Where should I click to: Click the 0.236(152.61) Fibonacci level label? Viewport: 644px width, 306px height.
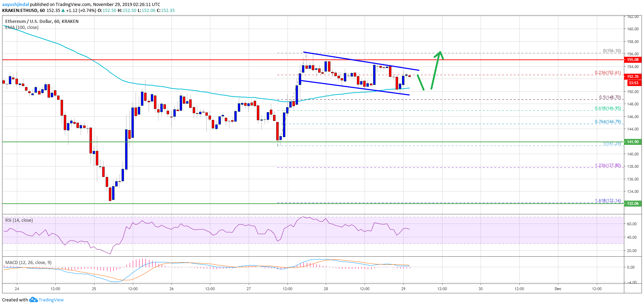[x=608, y=73]
